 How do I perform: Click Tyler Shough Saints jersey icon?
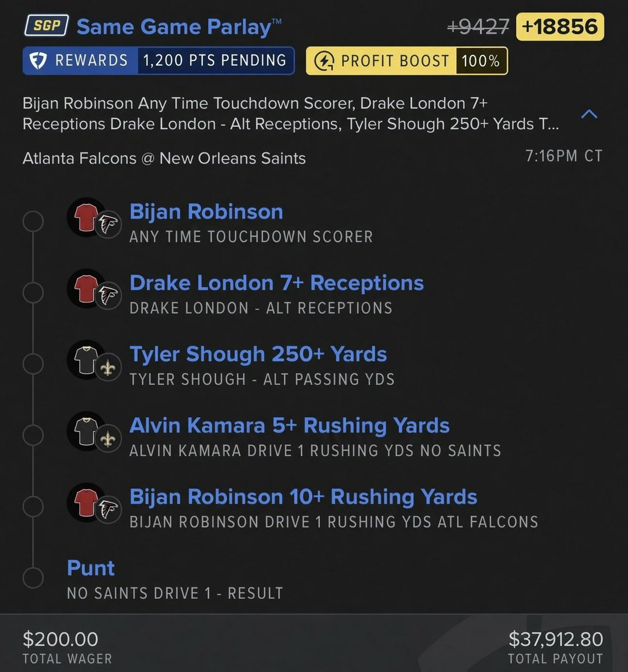87,360
